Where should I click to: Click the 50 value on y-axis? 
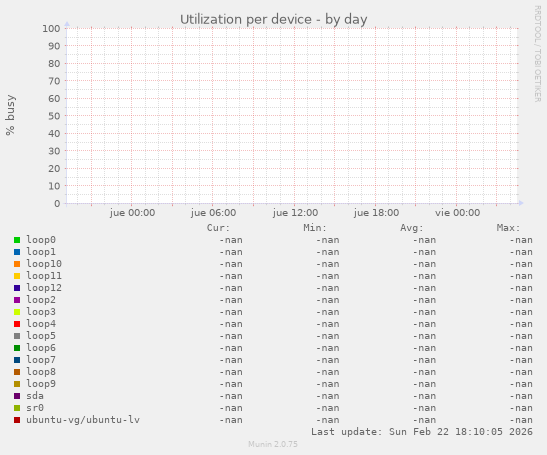54,116
